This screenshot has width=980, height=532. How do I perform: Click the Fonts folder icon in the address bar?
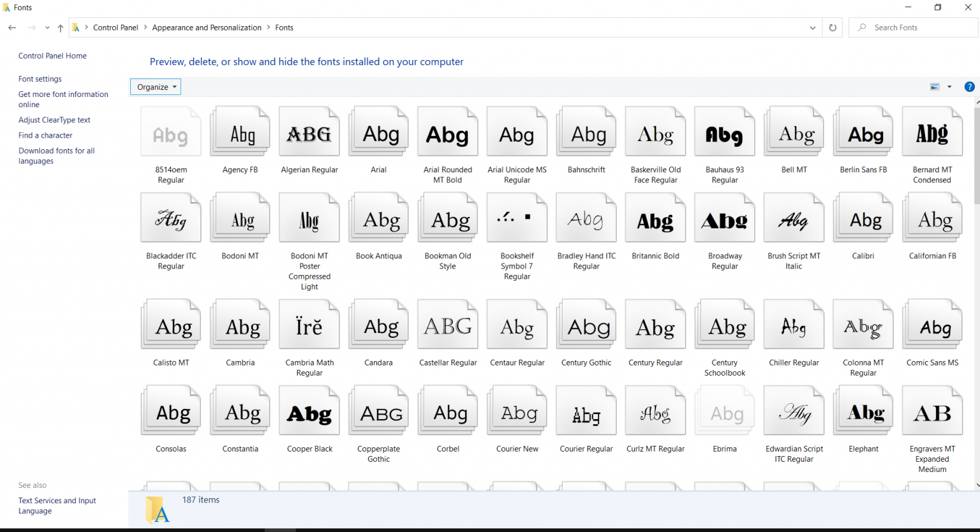(x=76, y=27)
